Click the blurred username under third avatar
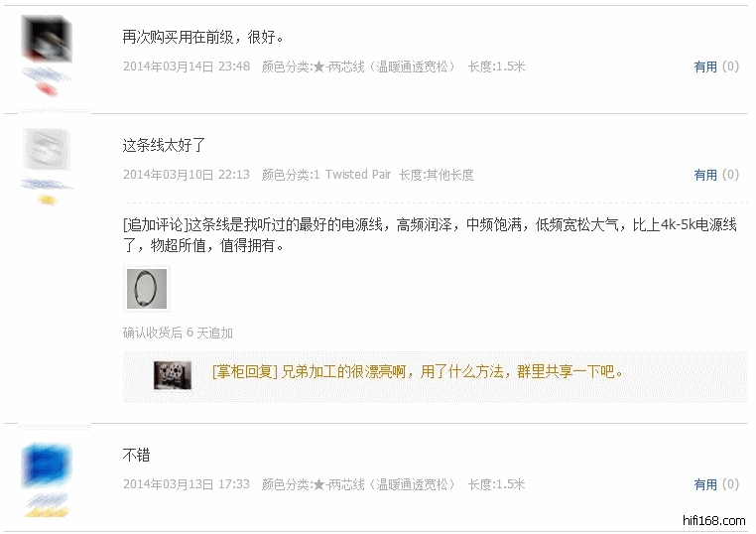Viewport: 756px width, 534px height. click(47, 499)
